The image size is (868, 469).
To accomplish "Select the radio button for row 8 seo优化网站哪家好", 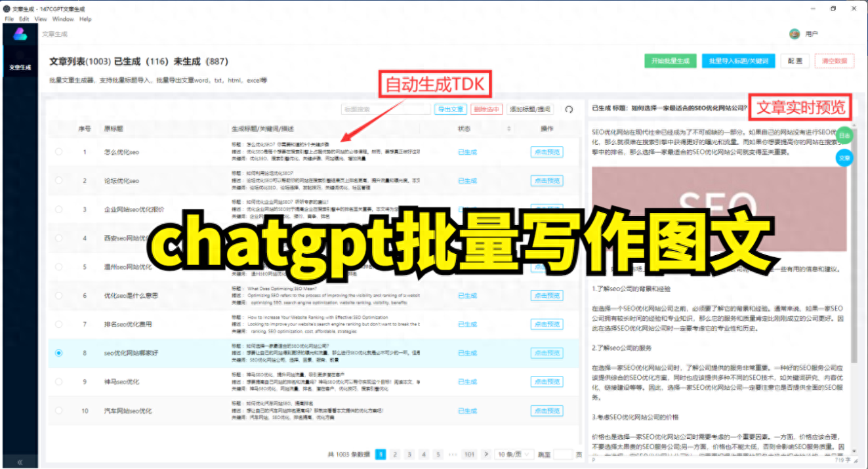I will point(59,352).
